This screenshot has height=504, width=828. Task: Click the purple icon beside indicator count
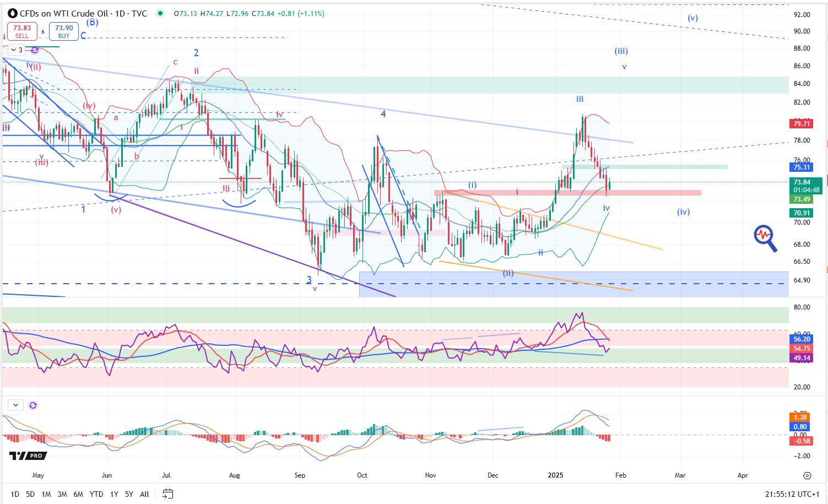coord(35,50)
